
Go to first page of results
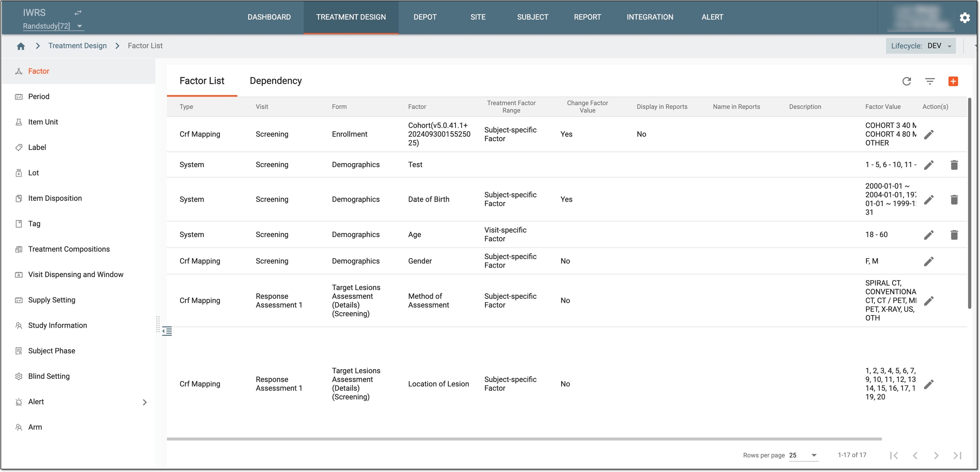(894, 456)
